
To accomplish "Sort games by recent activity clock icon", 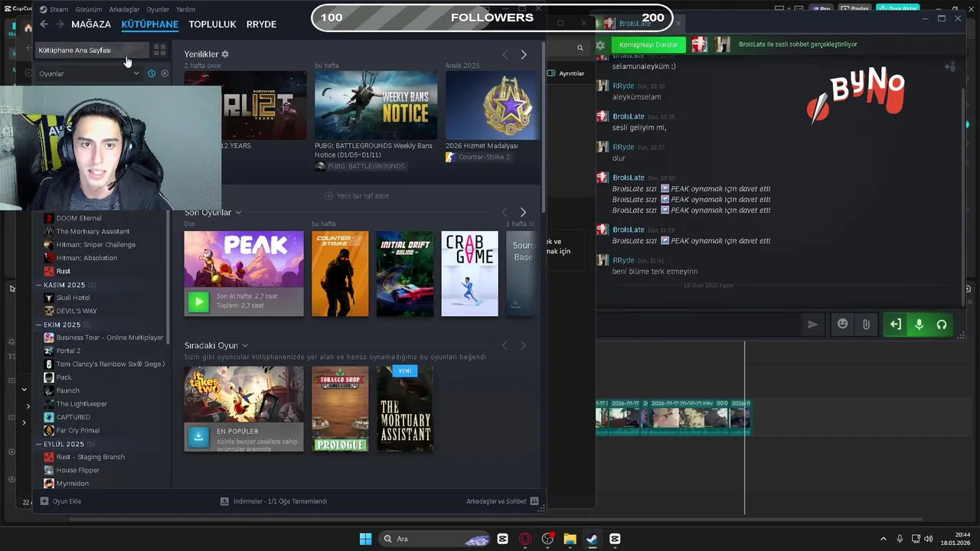I will (152, 73).
